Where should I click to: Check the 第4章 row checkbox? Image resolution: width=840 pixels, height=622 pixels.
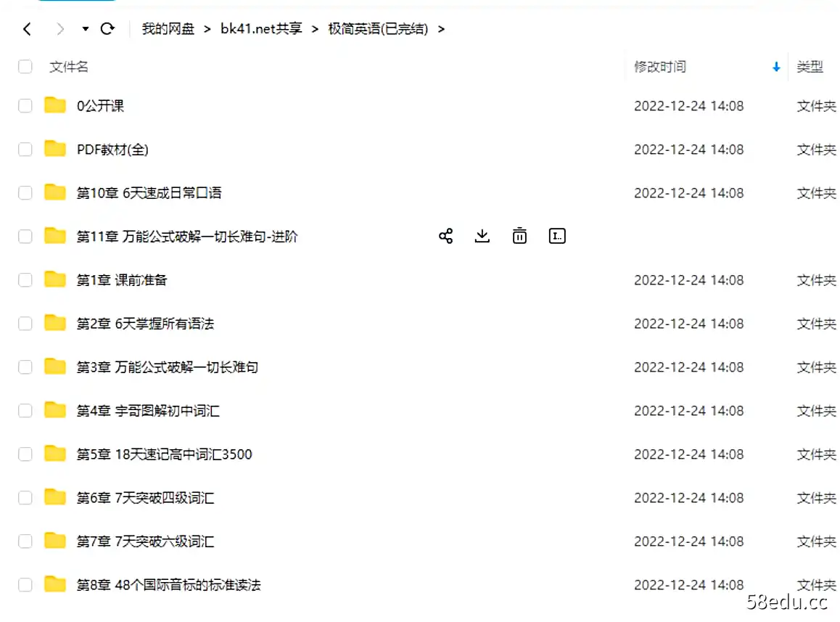(25, 411)
